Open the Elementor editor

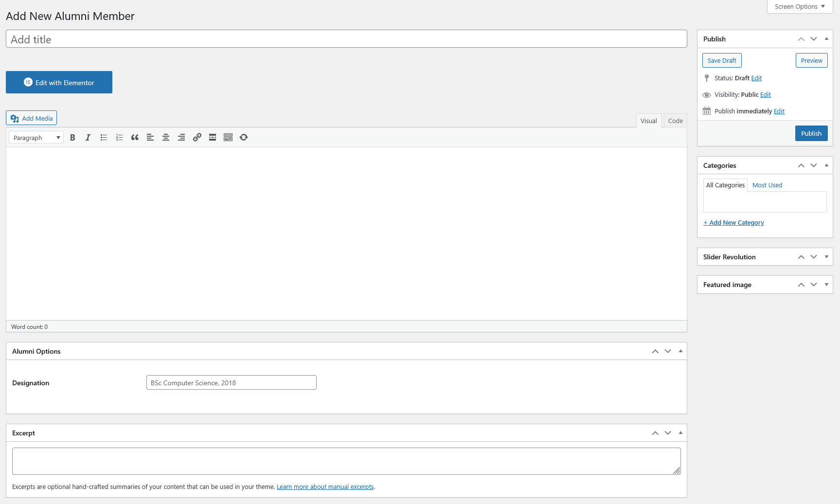pos(59,82)
